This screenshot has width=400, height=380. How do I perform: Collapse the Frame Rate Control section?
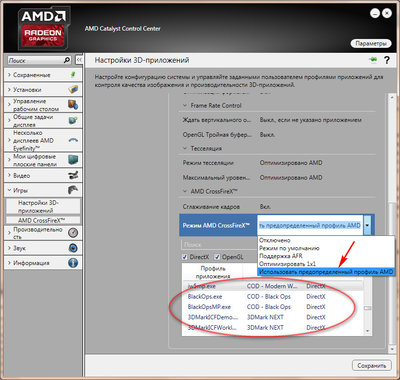[x=185, y=105]
